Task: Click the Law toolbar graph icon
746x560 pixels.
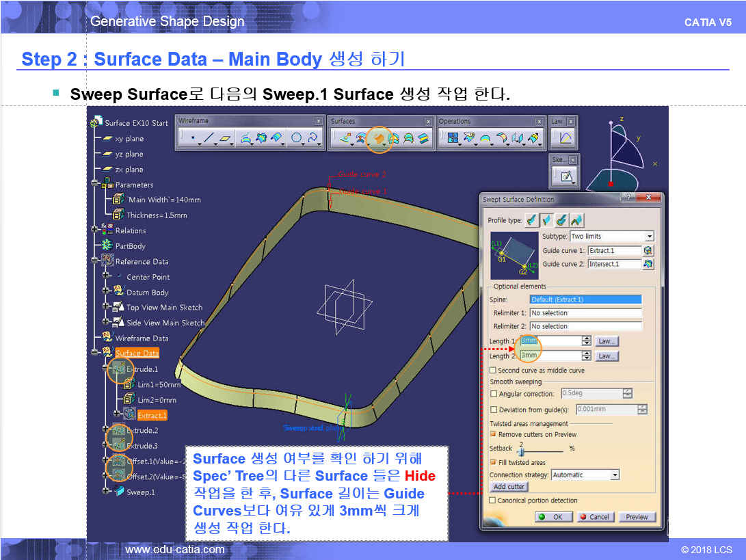Action: point(565,139)
